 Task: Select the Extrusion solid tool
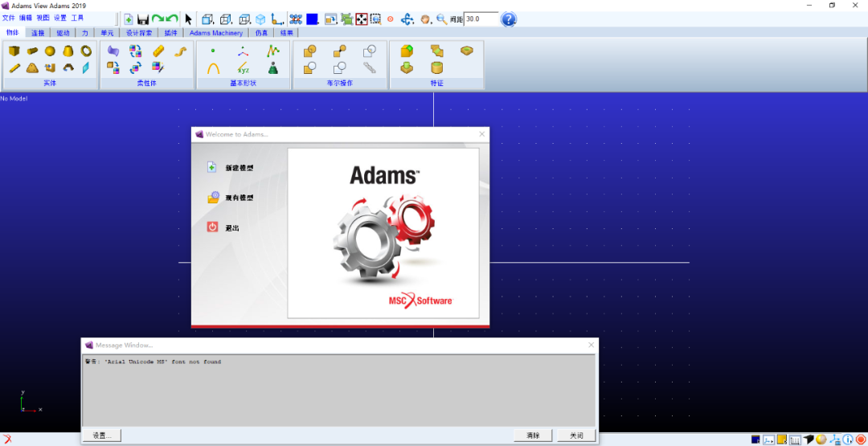50,68
